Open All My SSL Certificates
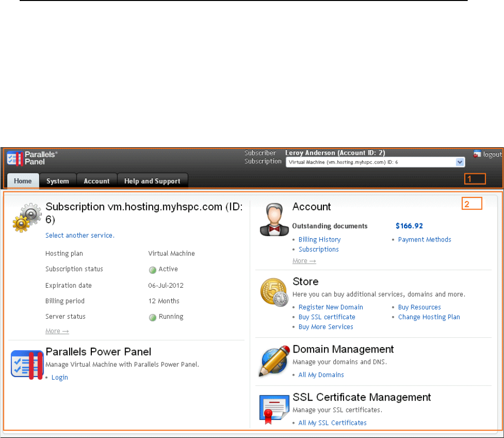The width and height of the screenshot is (504, 438). 332,423
